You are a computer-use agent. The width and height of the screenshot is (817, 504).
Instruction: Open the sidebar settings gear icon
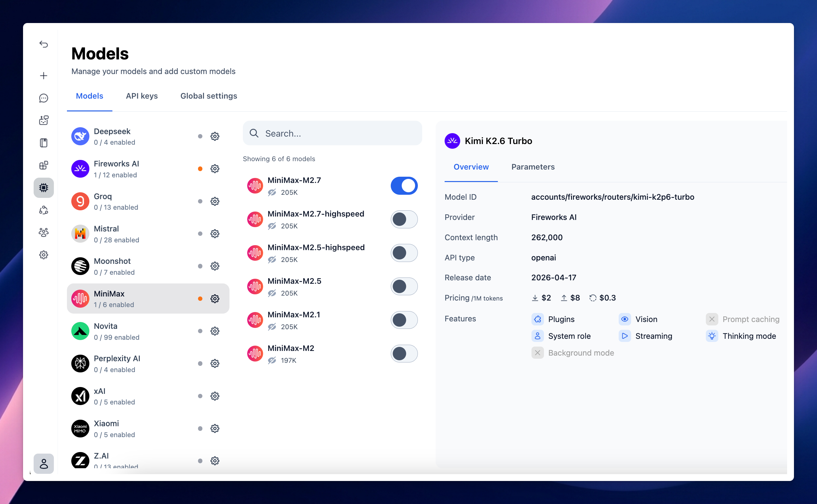pos(44,255)
